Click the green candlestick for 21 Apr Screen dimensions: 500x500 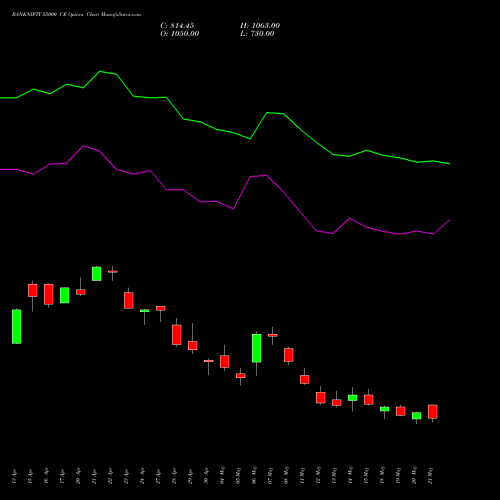point(97,274)
